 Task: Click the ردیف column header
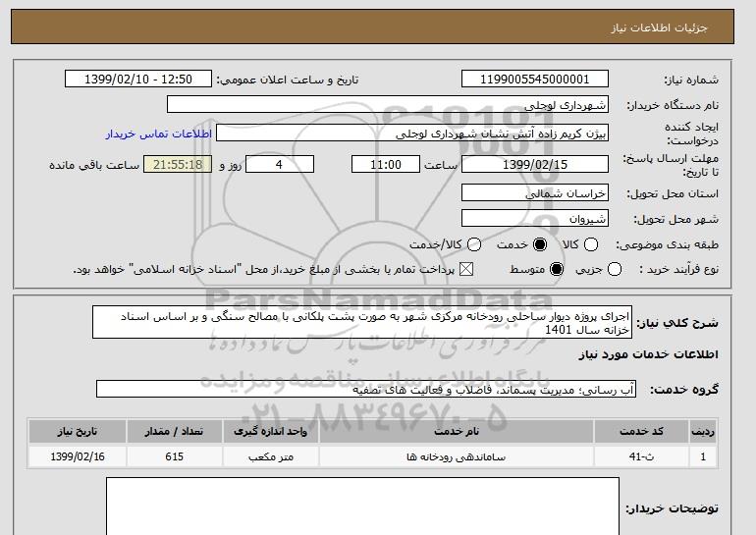[703, 431]
